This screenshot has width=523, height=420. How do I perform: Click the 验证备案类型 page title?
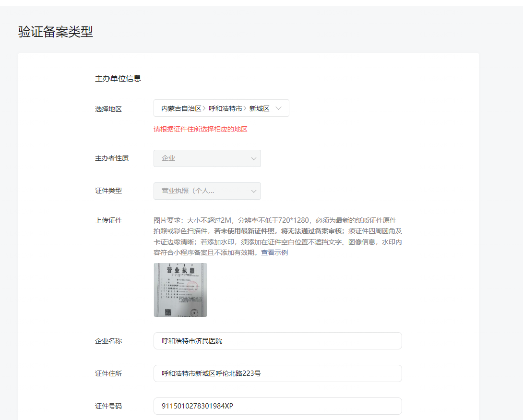point(56,32)
